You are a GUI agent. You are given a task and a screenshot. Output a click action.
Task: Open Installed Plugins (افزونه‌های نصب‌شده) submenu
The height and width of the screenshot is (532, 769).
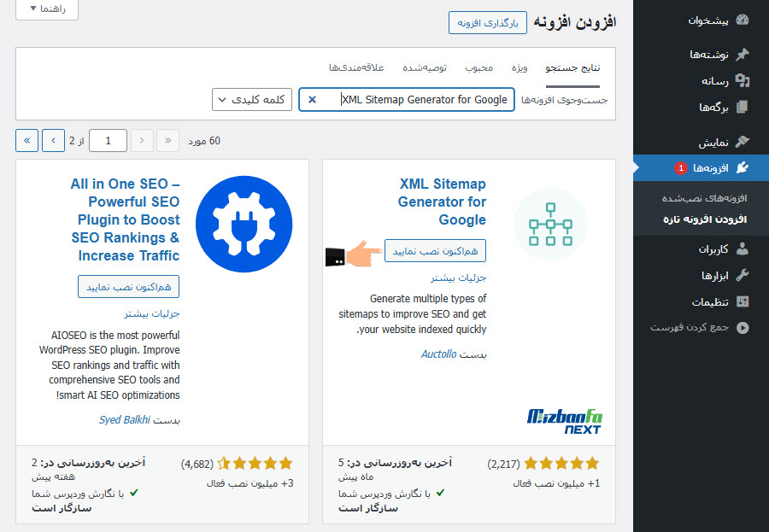click(704, 198)
